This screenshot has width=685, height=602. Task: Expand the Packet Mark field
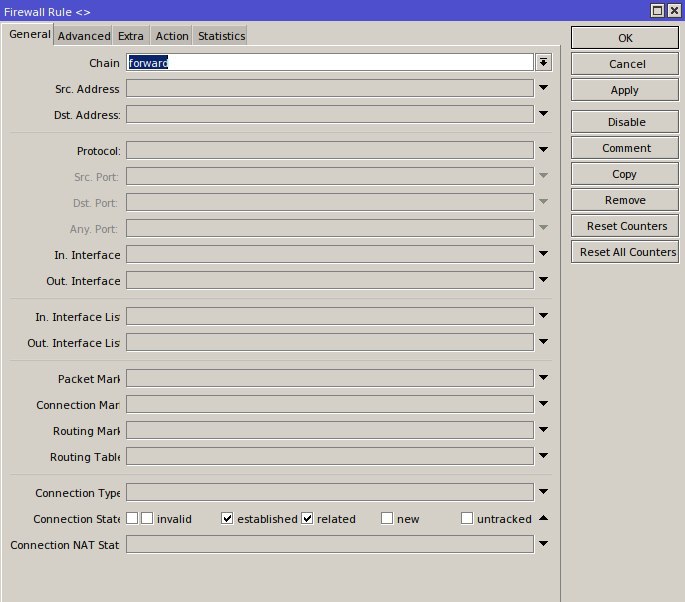543,377
